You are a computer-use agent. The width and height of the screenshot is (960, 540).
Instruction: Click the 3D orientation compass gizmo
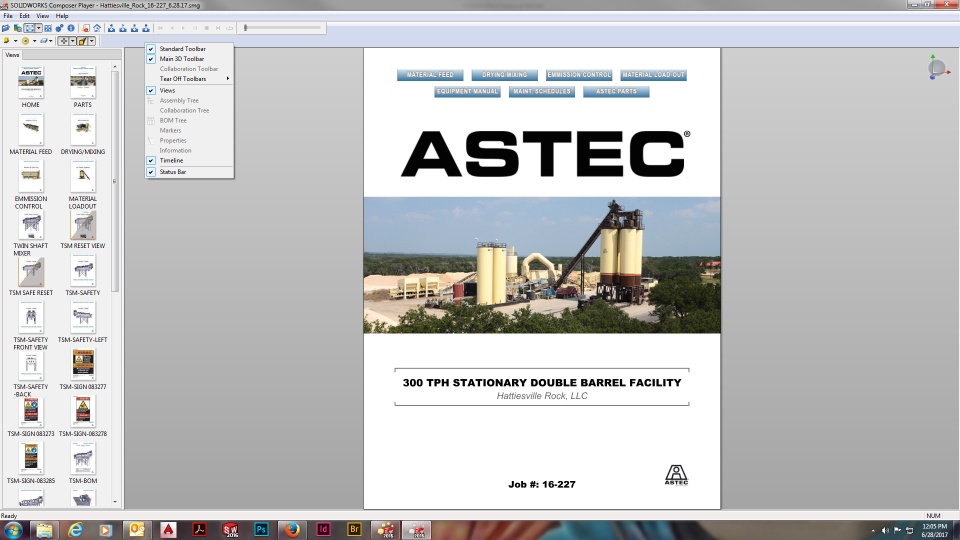pyautogui.click(x=937, y=67)
